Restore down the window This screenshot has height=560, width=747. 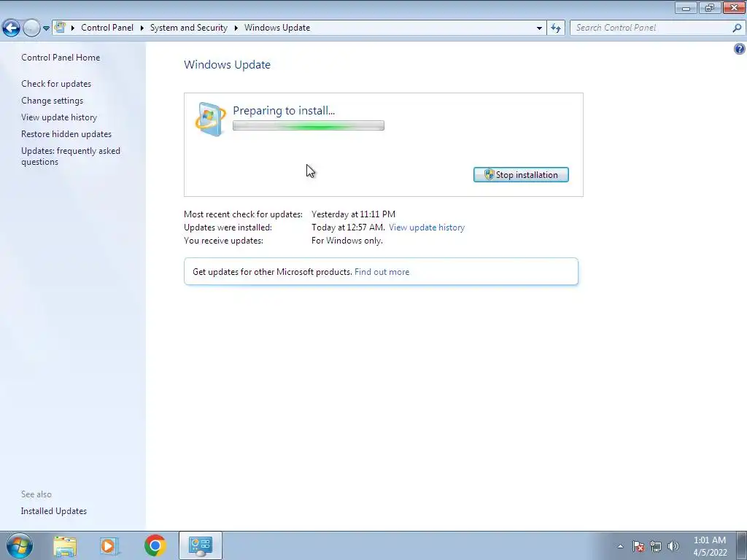click(710, 7)
